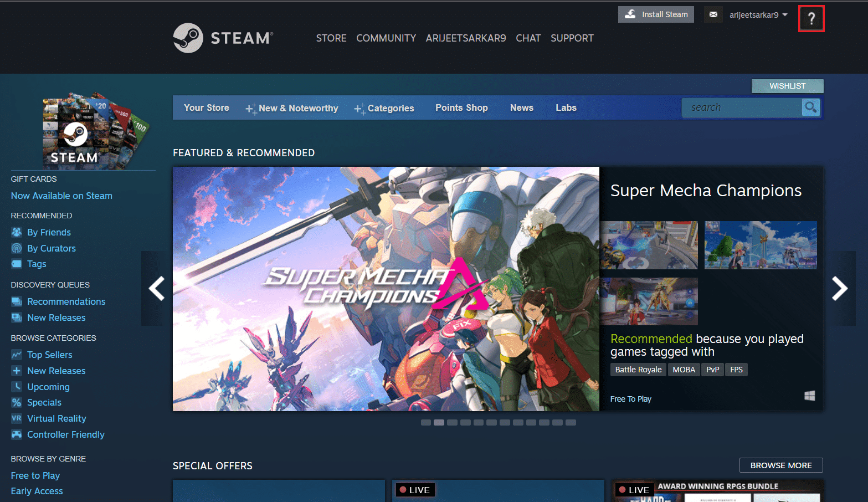The image size is (868, 502).
Task: Open the New & Noteworthy dropdown
Action: [x=298, y=108]
